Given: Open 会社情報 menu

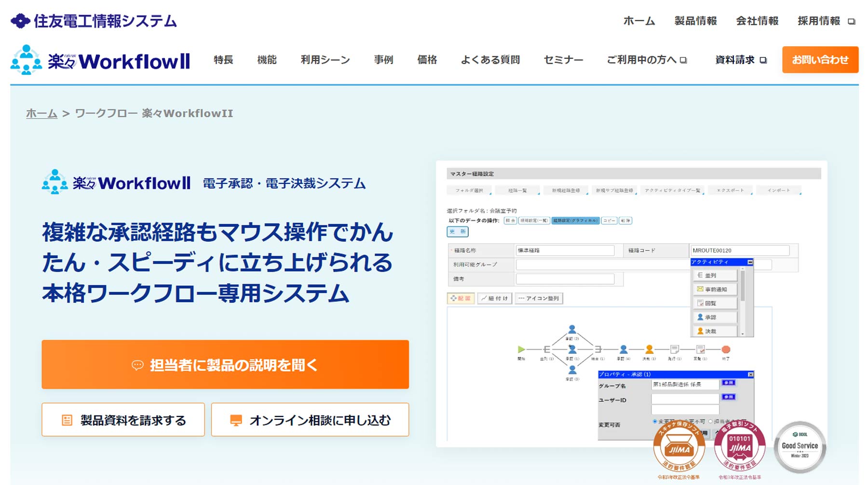Looking at the screenshot, I should tap(757, 21).
